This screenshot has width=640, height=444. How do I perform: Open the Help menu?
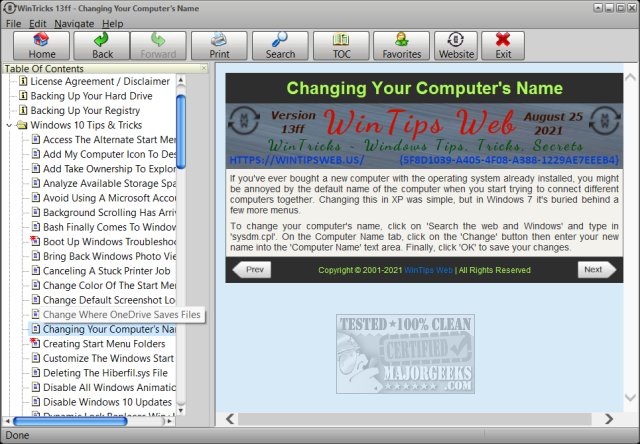(x=112, y=24)
